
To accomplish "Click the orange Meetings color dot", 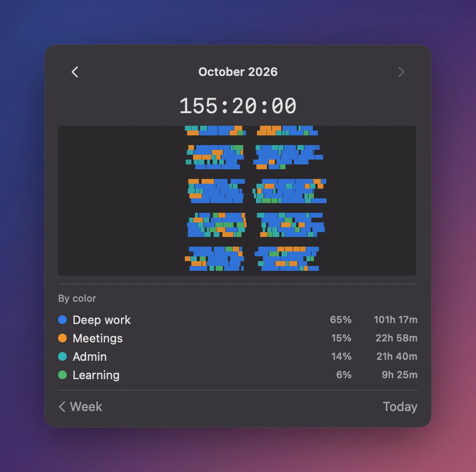I will point(62,338).
